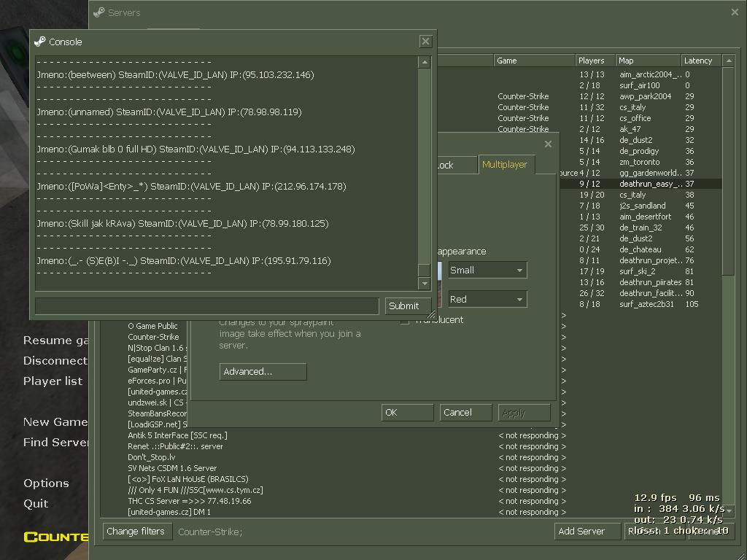Image resolution: width=747 pixels, height=560 pixels.
Task: Click the Steam icon in Servers title
Action: 99,12
